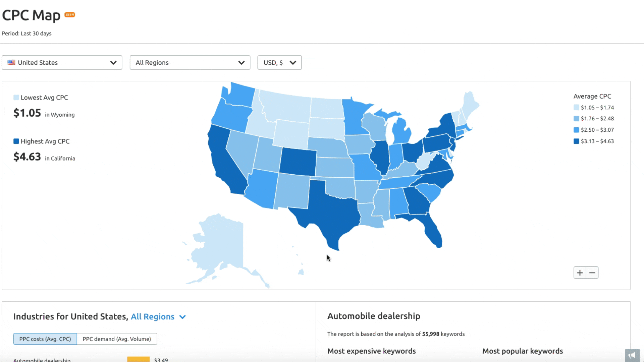Open the All Regions dropdown

tap(190, 63)
